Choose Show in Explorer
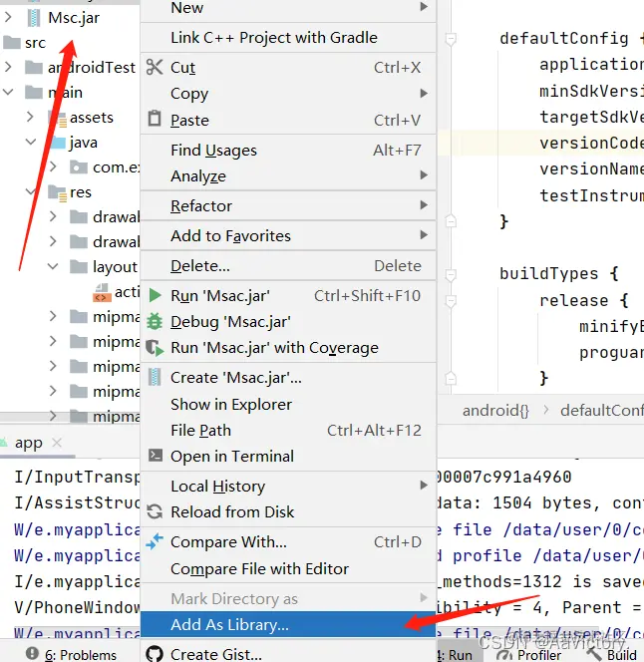This screenshot has height=662, width=644. 287,404
